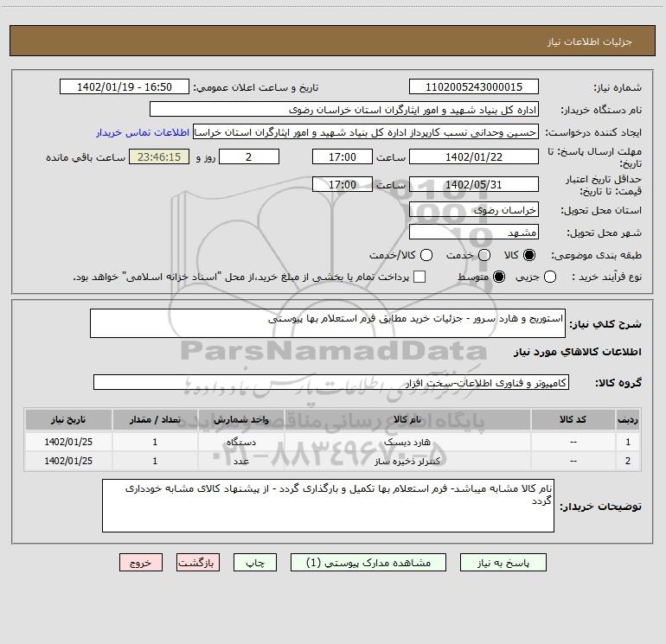Select the کالا/خدمت radio button
This screenshot has height=644, width=666.
tap(426, 255)
